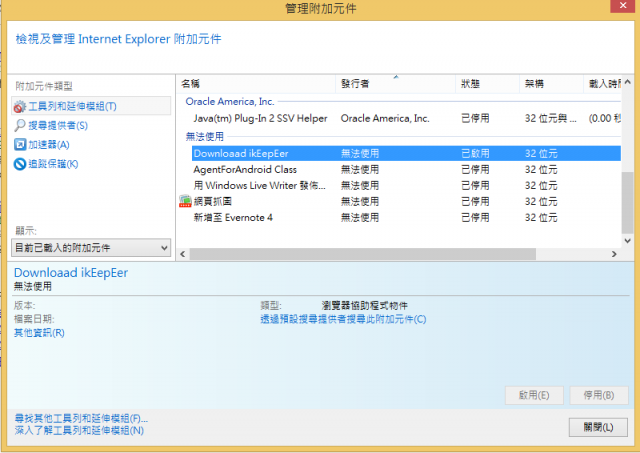This screenshot has height=453, width=640.
Task: Open 其他資訊(R) more information link
Action: click(x=39, y=333)
